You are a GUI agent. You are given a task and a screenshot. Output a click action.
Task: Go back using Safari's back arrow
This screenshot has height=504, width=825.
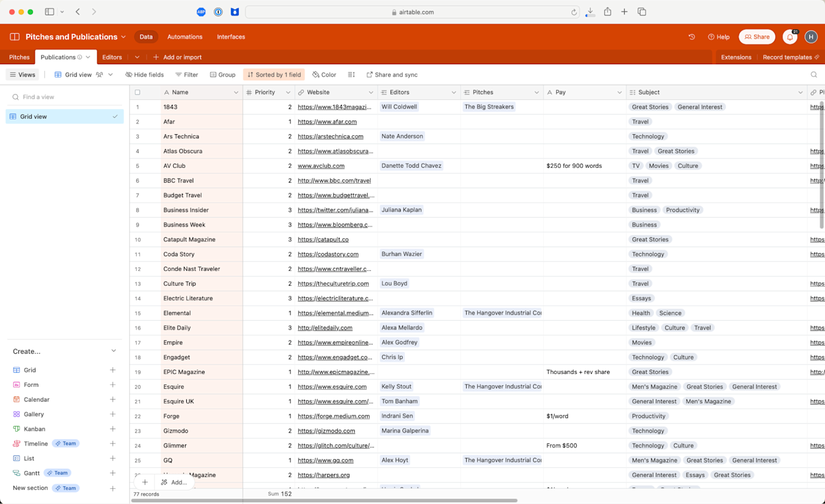pyautogui.click(x=78, y=12)
